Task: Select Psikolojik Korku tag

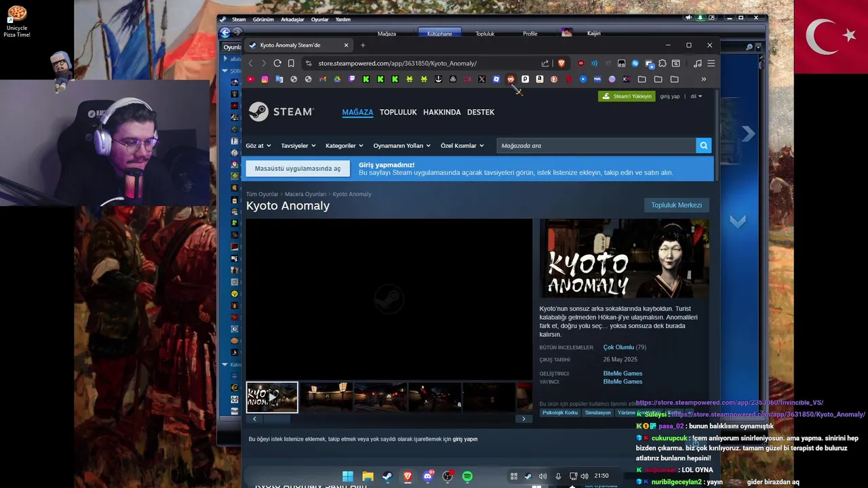Action: pos(560,413)
